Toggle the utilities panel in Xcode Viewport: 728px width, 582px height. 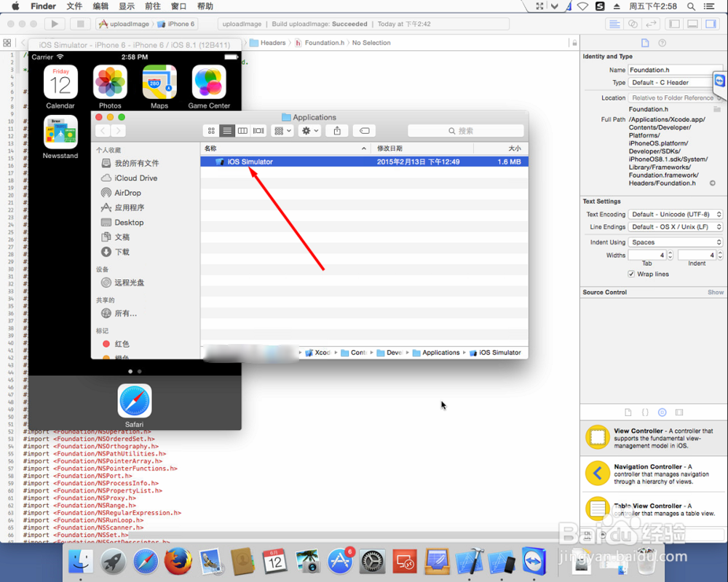point(711,24)
